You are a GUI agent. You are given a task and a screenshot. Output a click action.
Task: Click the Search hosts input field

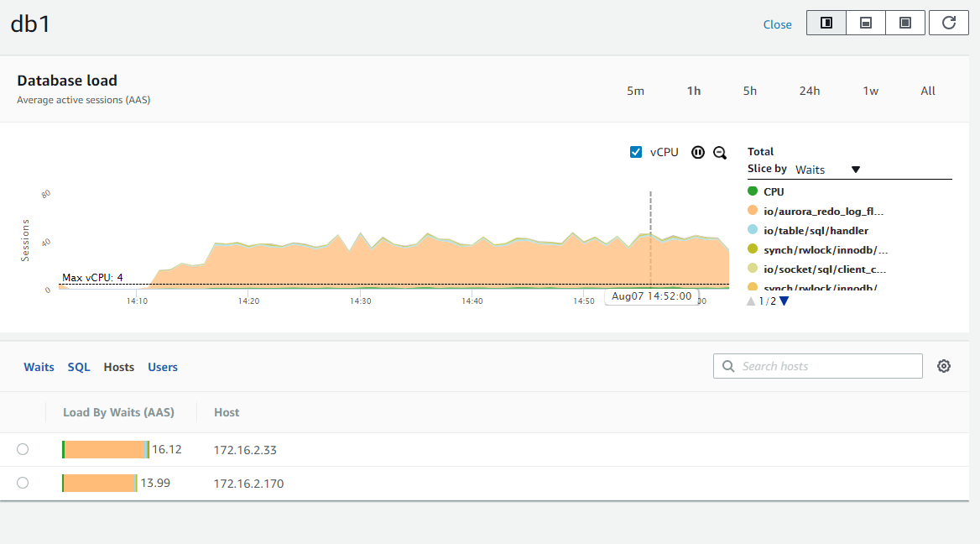coord(817,366)
